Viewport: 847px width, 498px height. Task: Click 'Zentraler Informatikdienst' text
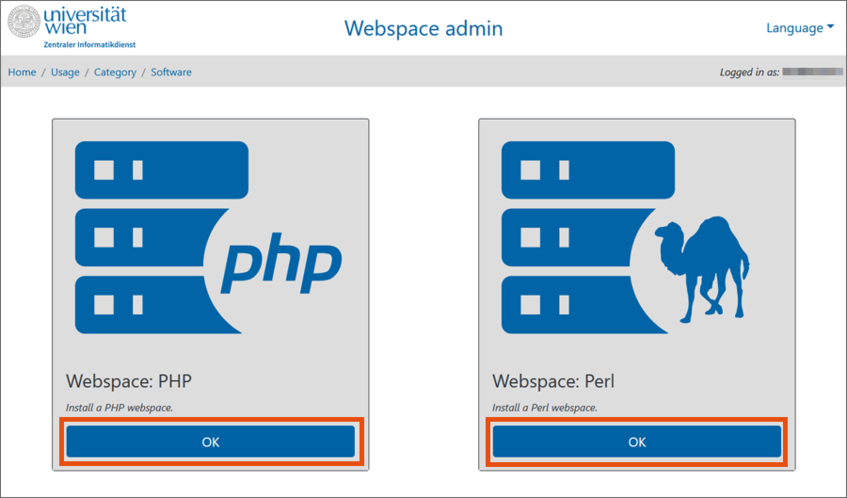point(90,45)
